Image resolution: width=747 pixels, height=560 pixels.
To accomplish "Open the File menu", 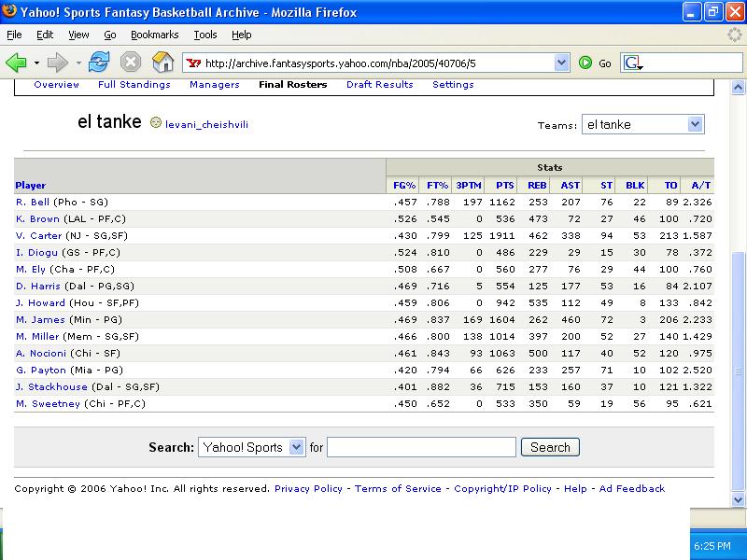I will (14, 35).
